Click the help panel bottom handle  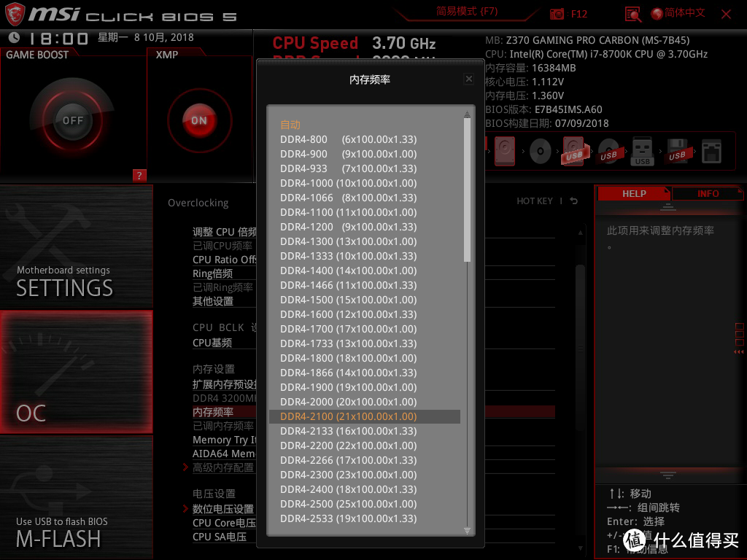[668, 475]
